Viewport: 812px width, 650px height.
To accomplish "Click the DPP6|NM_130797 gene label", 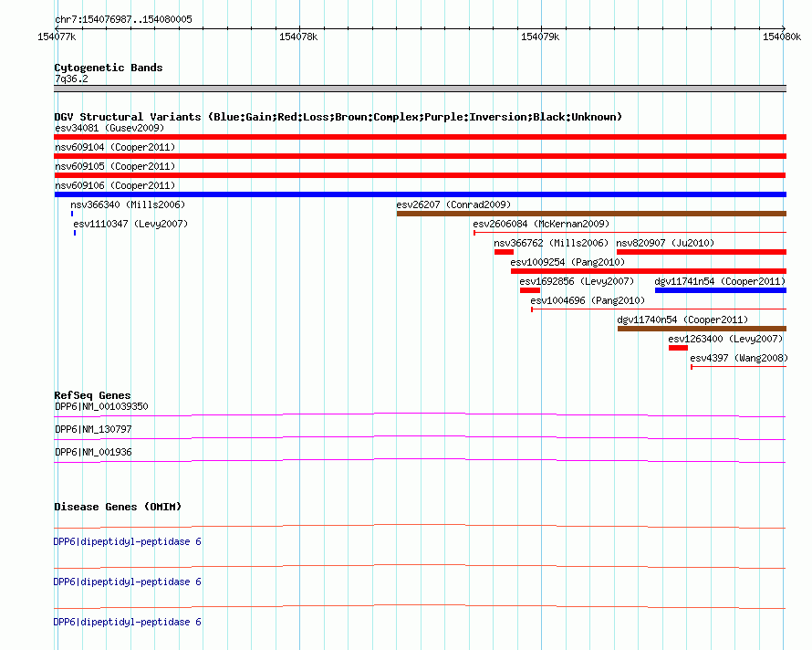I will [93, 429].
